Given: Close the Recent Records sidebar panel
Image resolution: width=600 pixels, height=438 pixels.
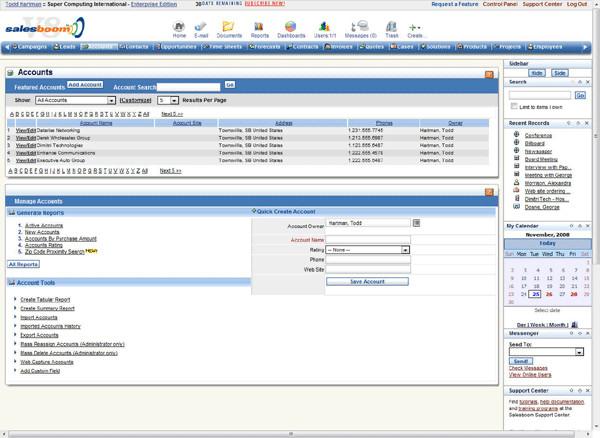Looking at the screenshot, I should click(x=587, y=123).
